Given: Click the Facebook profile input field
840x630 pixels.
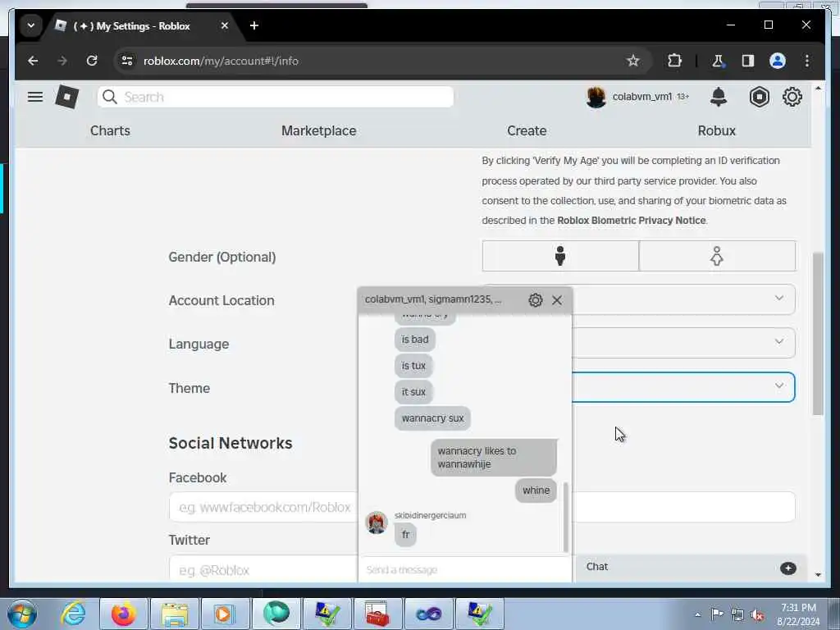Looking at the screenshot, I should pyautogui.click(x=263, y=507).
